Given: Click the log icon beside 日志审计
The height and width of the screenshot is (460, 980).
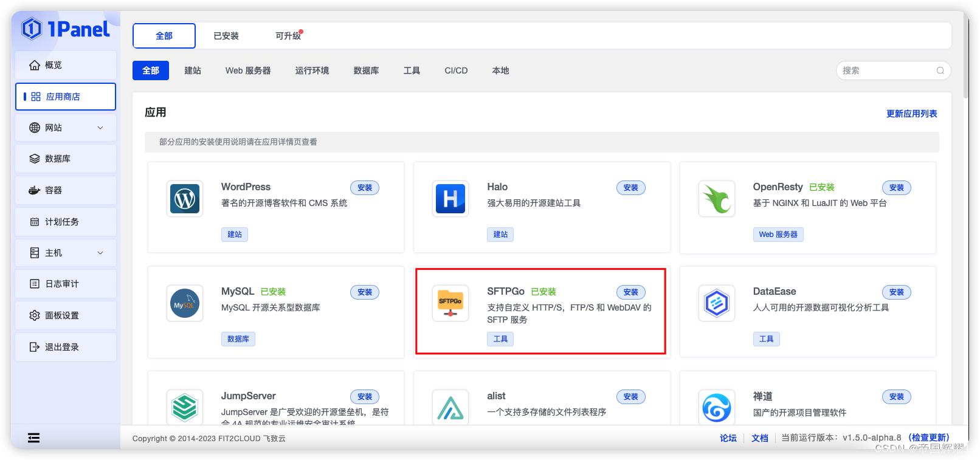Looking at the screenshot, I should (x=35, y=284).
